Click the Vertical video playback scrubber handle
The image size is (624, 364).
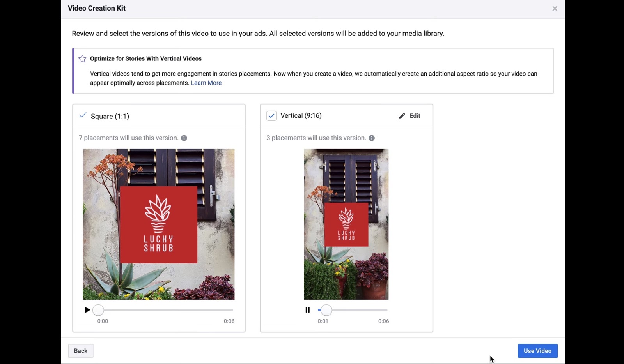point(326,310)
